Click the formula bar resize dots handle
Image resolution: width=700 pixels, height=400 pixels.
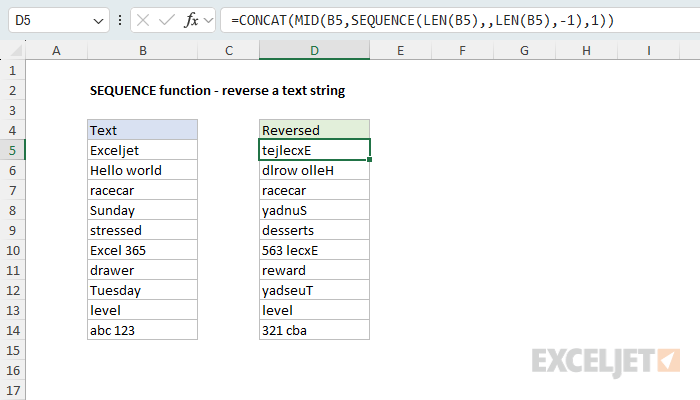click(120, 20)
